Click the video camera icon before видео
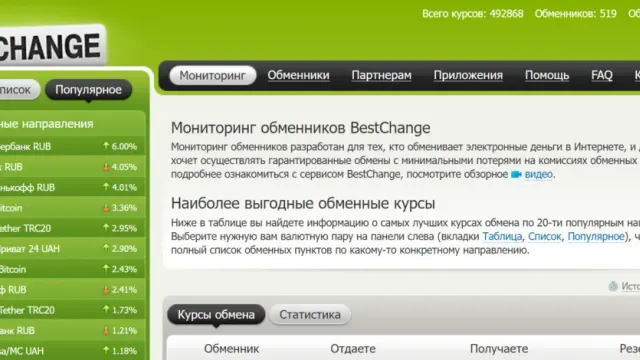The image size is (640, 360). click(x=516, y=174)
